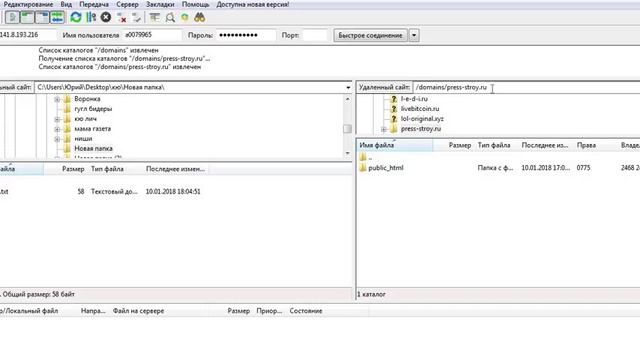
Task: Sort remote files by Права column
Action: pyautogui.click(x=586, y=145)
